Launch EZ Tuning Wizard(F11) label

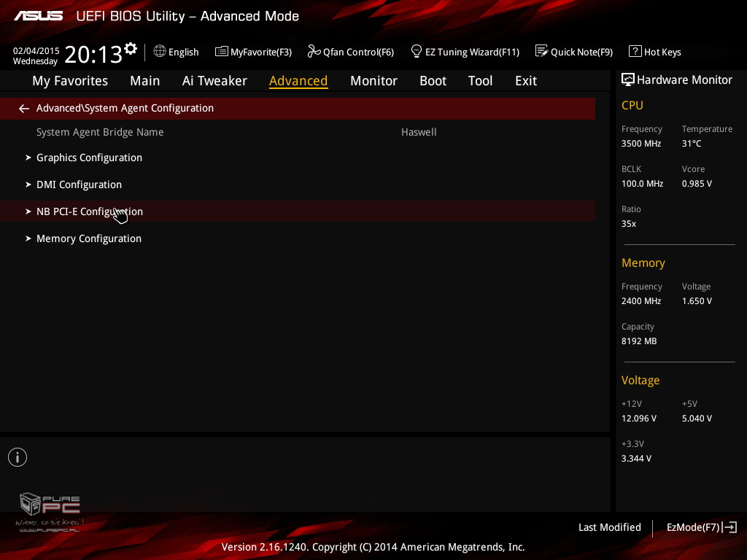472,52
